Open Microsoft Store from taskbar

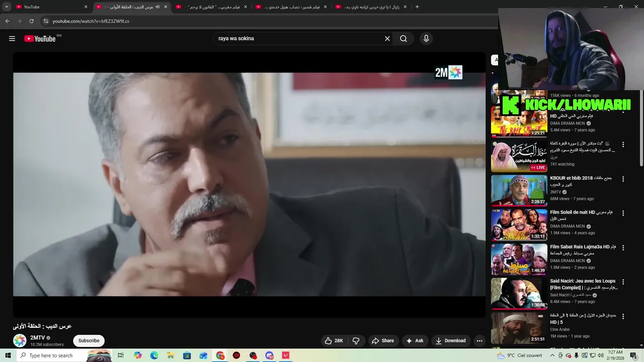click(x=187, y=355)
